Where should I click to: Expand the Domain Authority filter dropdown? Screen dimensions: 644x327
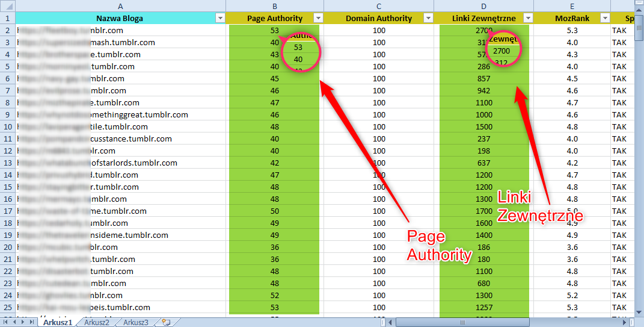(428, 19)
